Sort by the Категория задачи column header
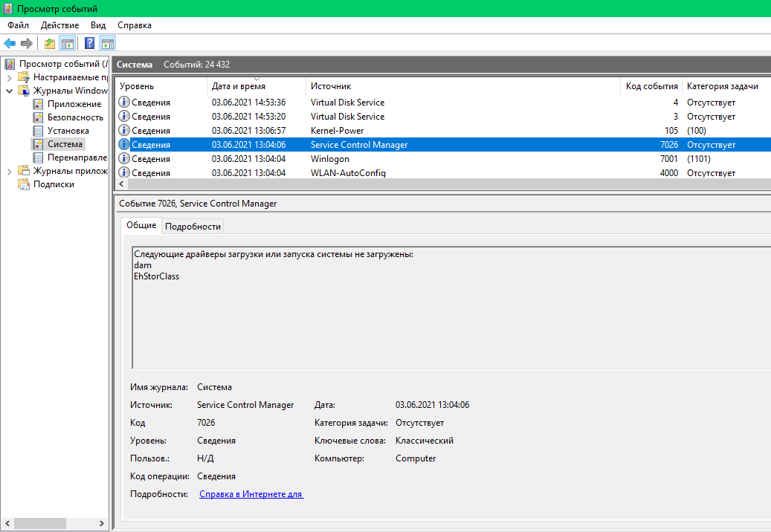The image size is (771, 532). [x=726, y=86]
